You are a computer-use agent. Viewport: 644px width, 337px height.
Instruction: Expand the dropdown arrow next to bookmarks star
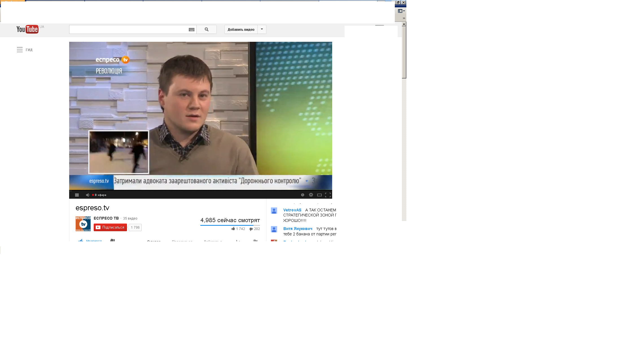(x=404, y=11)
